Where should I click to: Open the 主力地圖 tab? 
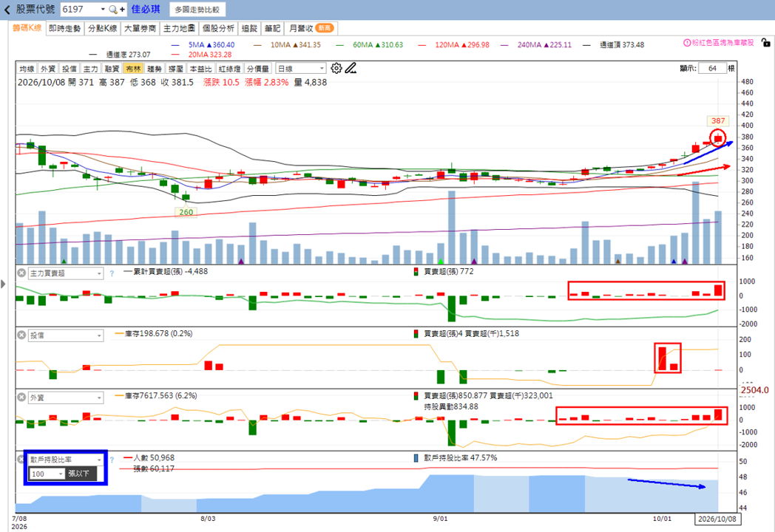[x=179, y=28]
